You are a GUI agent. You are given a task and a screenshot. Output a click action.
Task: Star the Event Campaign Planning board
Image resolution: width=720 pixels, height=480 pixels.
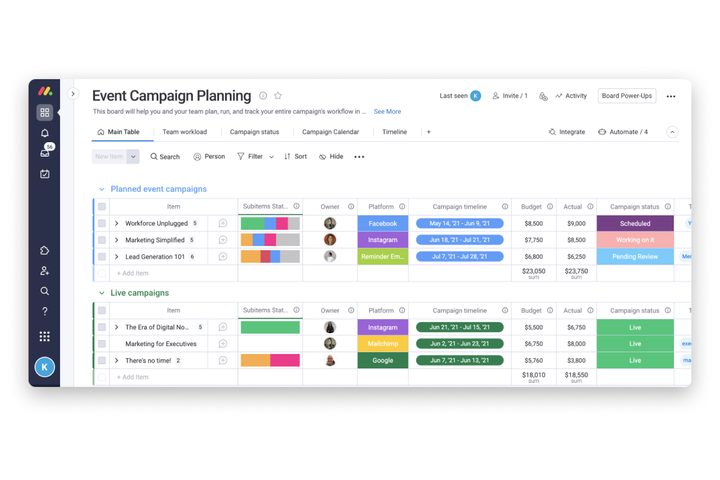pos(278,96)
